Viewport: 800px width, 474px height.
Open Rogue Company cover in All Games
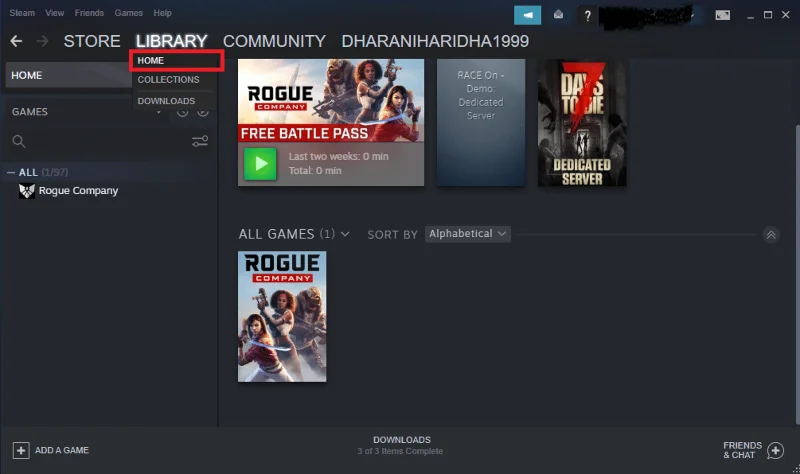tap(282, 316)
